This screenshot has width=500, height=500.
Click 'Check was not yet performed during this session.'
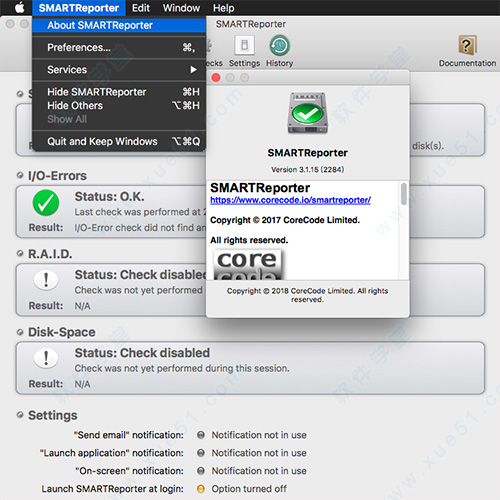(182, 368)
